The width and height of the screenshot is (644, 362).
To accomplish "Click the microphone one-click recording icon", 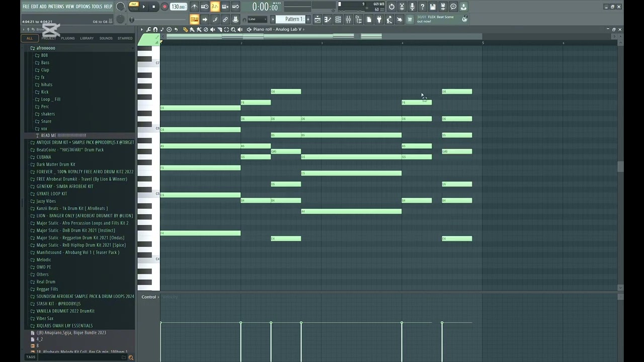I will tap(412, 7).
